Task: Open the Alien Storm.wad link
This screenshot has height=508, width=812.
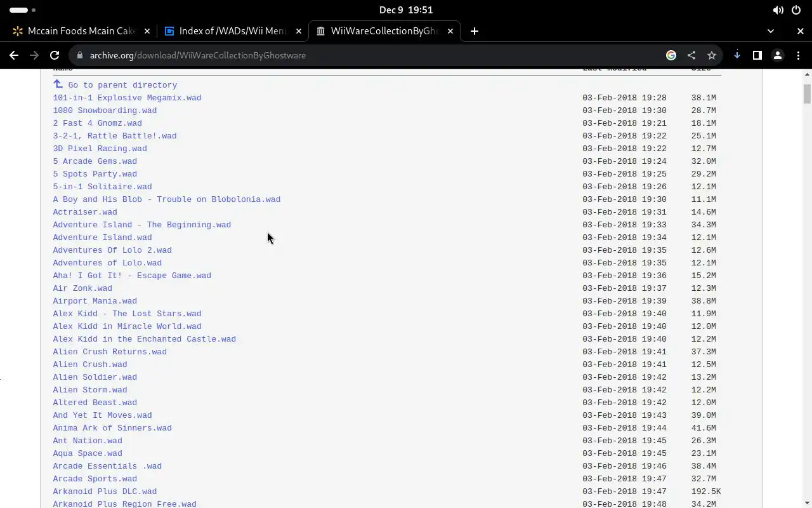Action: (90, 390)
